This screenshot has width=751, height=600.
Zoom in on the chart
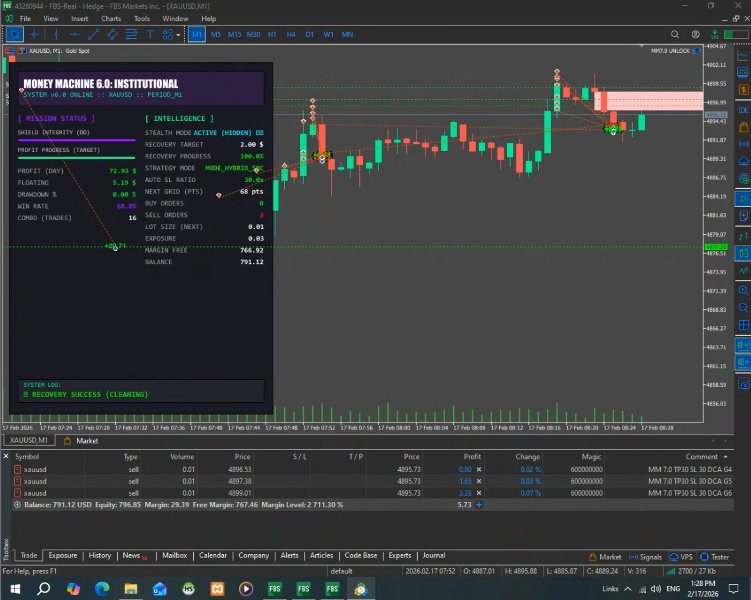(743, 291)
